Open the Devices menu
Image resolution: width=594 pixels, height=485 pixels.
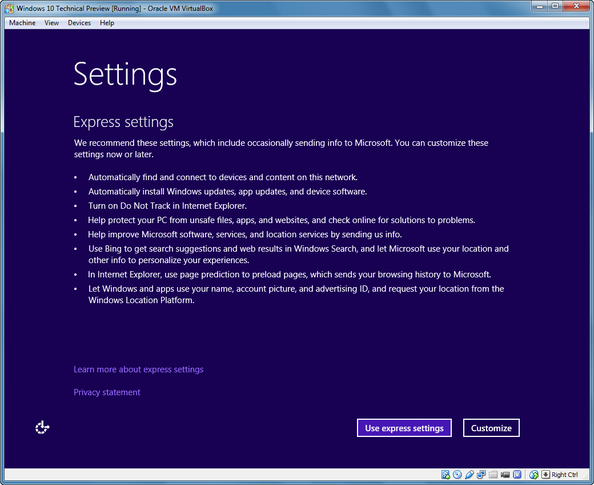coord(79,23)
